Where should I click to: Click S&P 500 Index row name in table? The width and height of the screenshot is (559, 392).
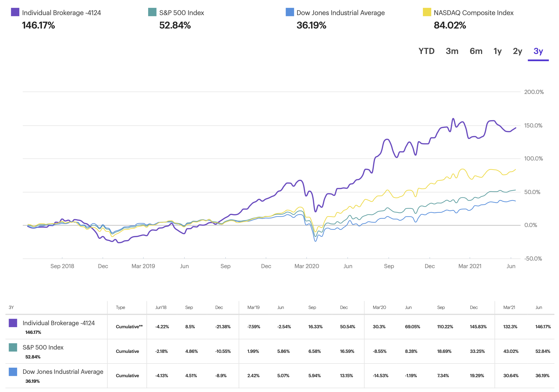click(x=43, y=347)
